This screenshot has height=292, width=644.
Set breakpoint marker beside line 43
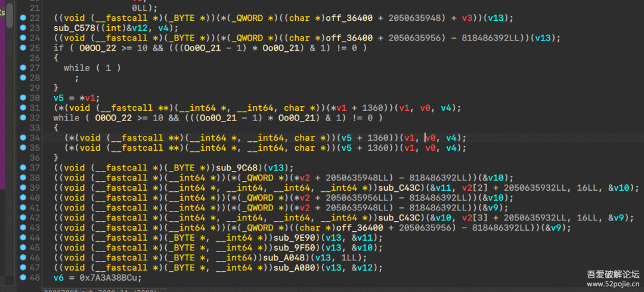click(x=23, y=228)
